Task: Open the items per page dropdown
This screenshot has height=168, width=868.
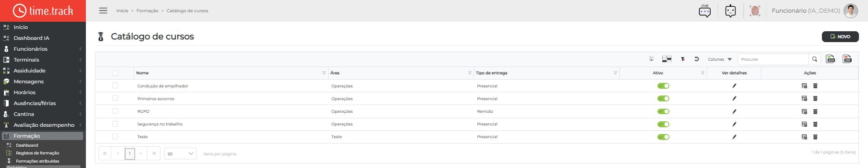Action: [x=180, y=154]
